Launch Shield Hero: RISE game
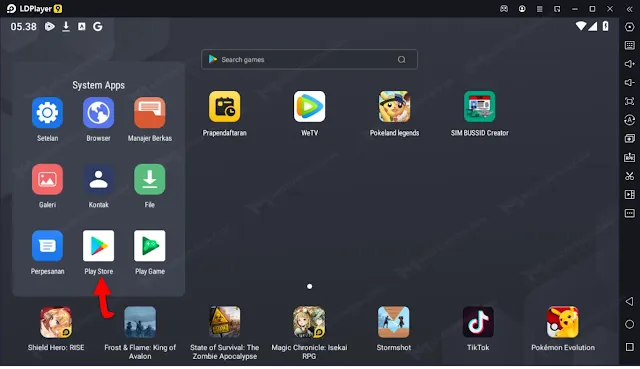This screenshot has width=640, height=369. (x=56, y=322)
